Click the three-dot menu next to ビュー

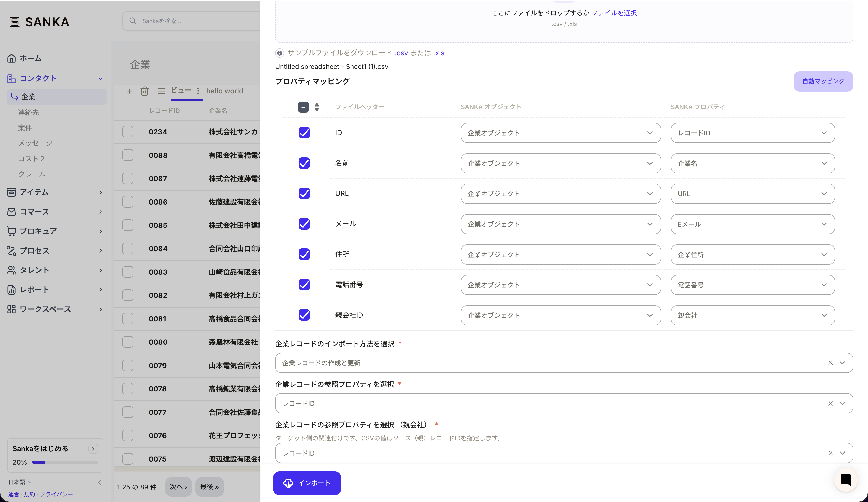click(198, 91)
